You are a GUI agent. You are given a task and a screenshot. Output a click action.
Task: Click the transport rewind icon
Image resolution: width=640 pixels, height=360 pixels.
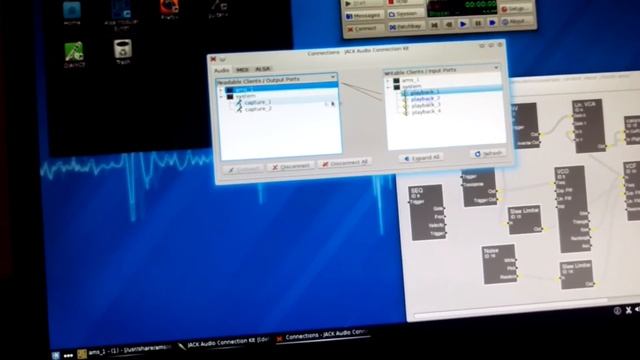click(x=435, y=25)
